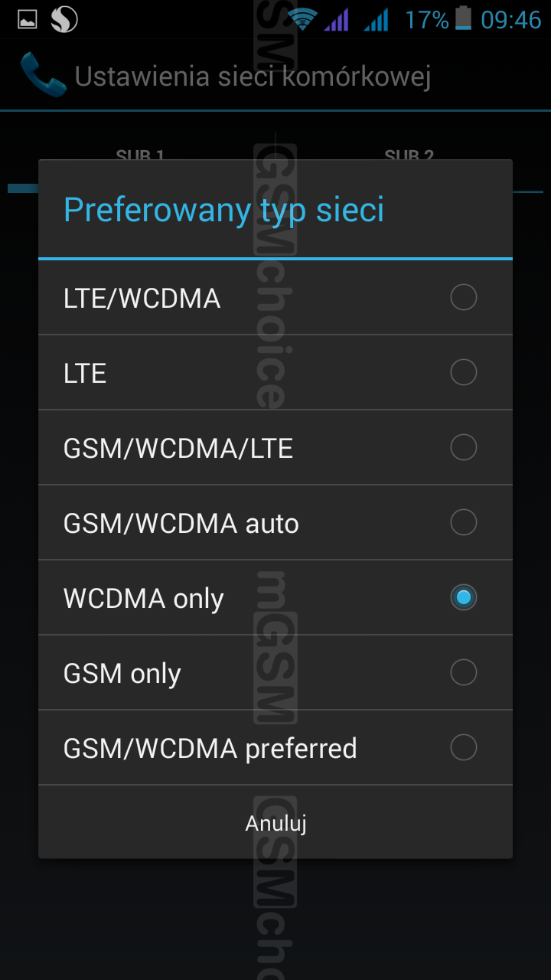Tap the Ustawienia sieci komórkowej title
The width and height of the screenshot is (551, 980).
click(253, 77)
